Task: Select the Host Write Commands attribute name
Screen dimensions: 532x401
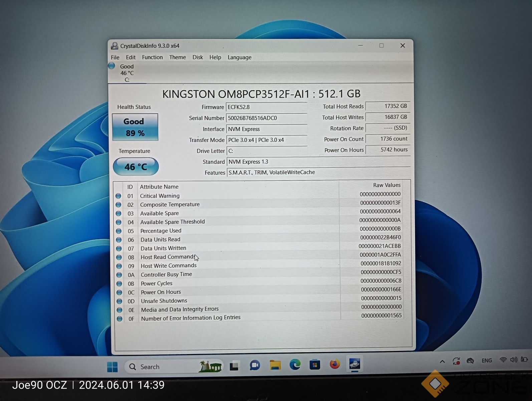Action: [x=169, y=266]
